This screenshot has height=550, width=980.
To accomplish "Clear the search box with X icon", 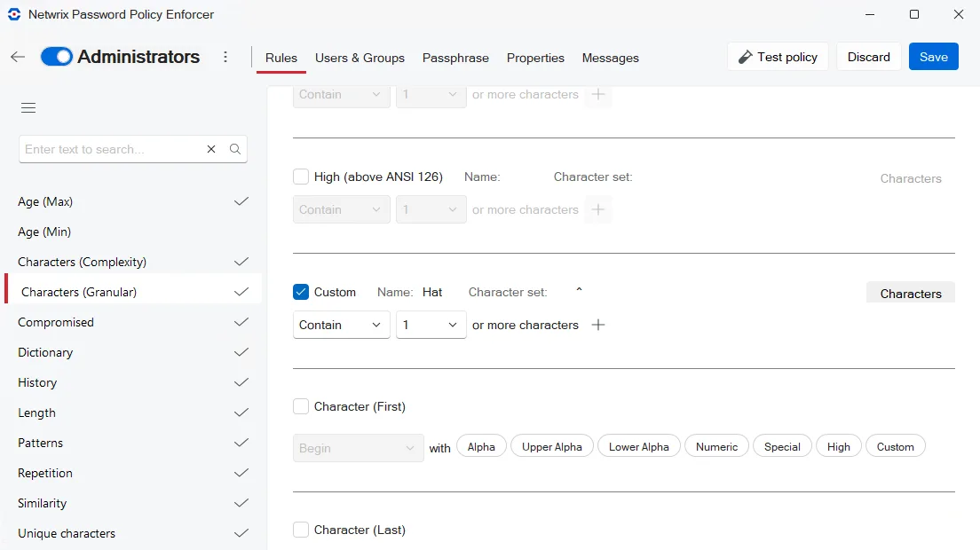I will pos(211,149).
